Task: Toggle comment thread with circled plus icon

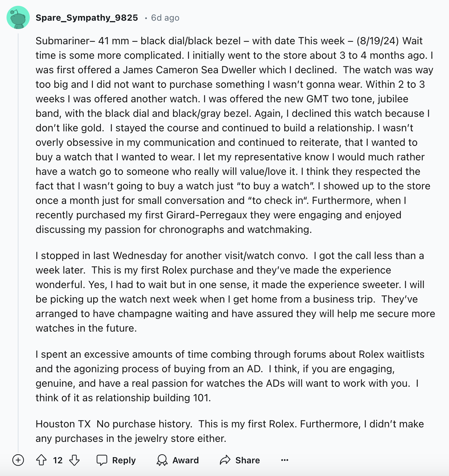Action: (18, 460)
